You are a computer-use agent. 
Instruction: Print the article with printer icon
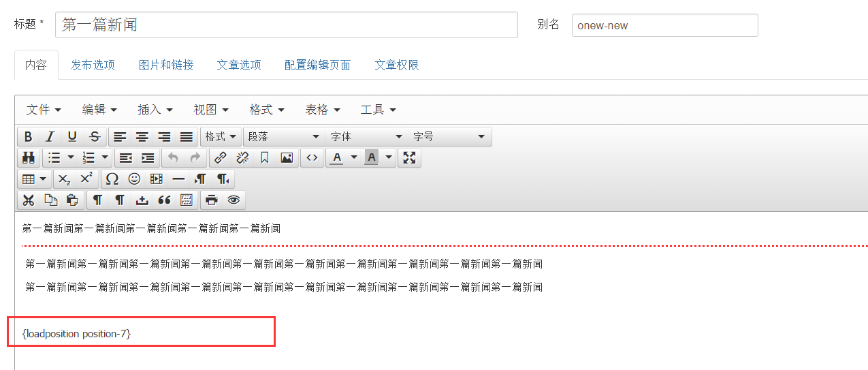(212, 200)
